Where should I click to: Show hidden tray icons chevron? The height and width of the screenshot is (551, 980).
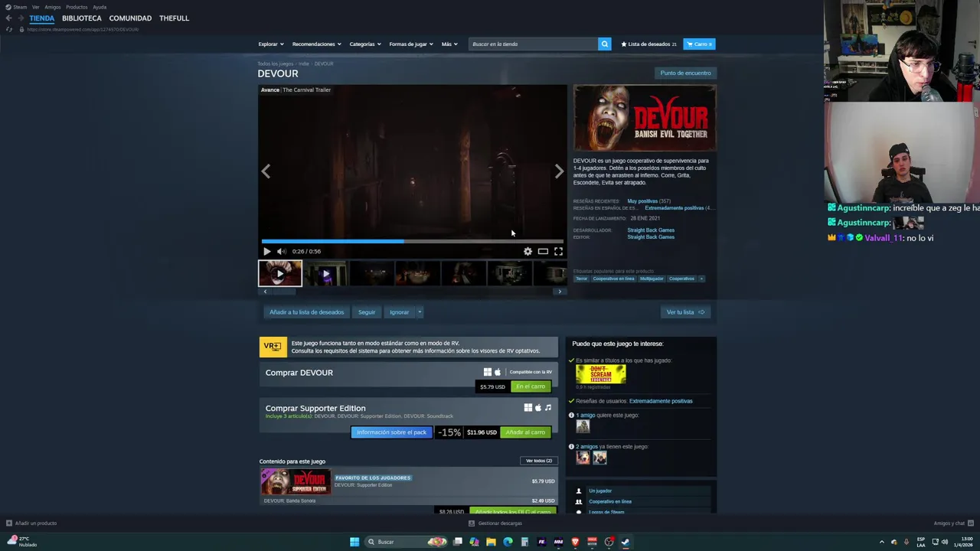(881, 542)
